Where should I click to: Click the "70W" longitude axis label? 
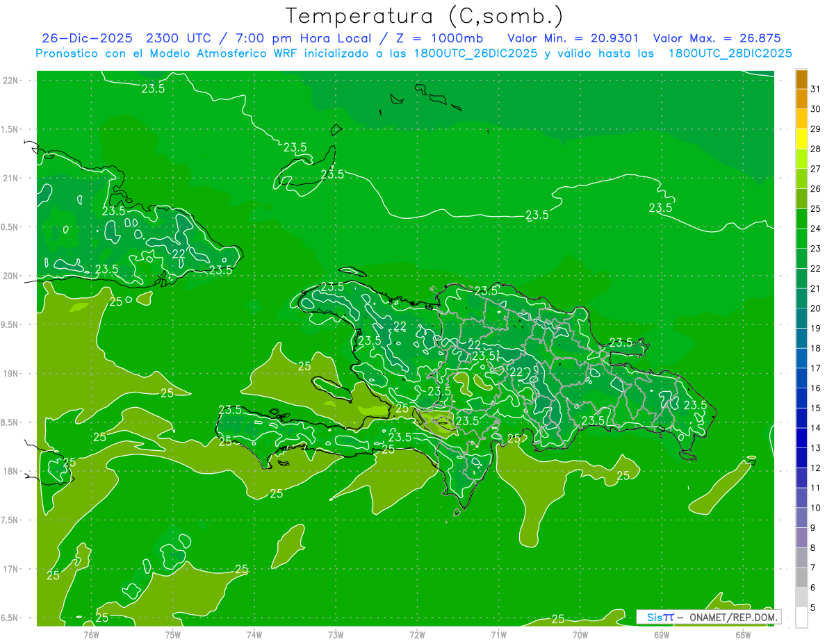point(580,635)
